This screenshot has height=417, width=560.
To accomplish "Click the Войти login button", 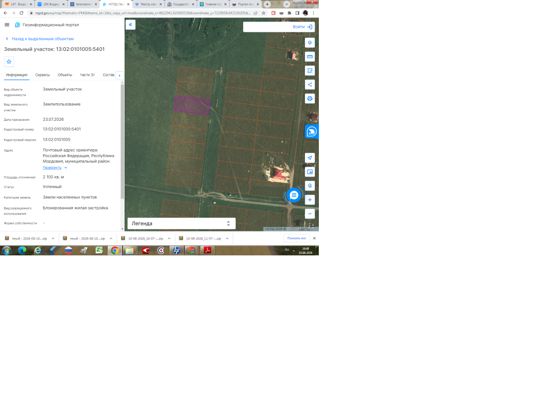I will pos(302,27).
